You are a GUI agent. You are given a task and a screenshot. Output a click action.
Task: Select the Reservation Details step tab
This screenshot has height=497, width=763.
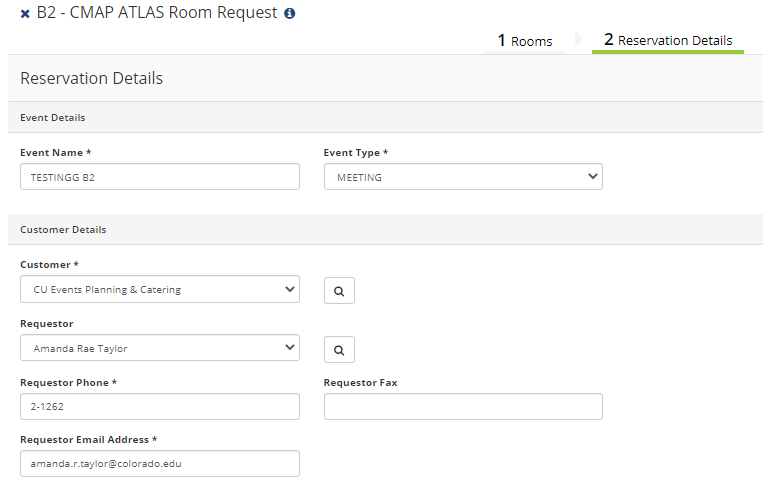click(668, 41)
